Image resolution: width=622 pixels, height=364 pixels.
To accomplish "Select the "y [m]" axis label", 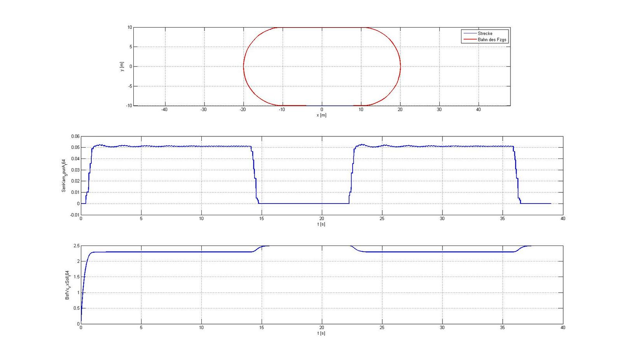I will 122,66.
